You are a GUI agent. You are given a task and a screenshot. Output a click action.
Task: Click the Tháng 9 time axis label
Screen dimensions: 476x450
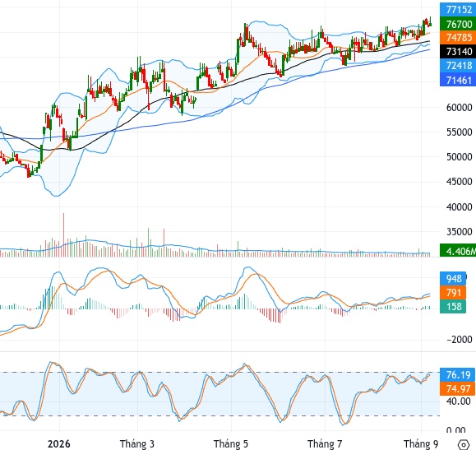[x=421, y=444]
